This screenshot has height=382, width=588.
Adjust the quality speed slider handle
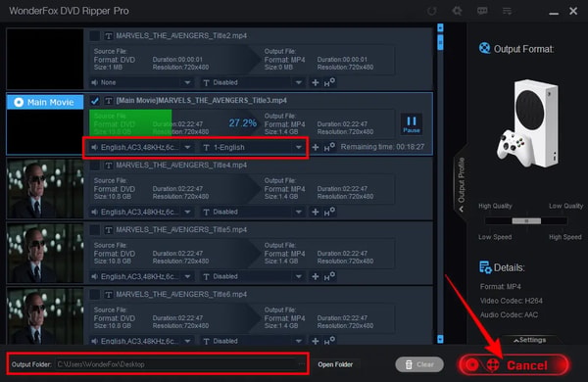pyautogui.click(x=526, y=220)
